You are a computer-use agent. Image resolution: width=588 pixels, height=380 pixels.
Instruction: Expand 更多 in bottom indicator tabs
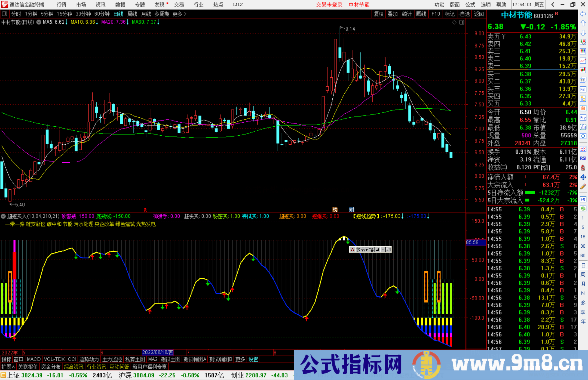[240, 359]
